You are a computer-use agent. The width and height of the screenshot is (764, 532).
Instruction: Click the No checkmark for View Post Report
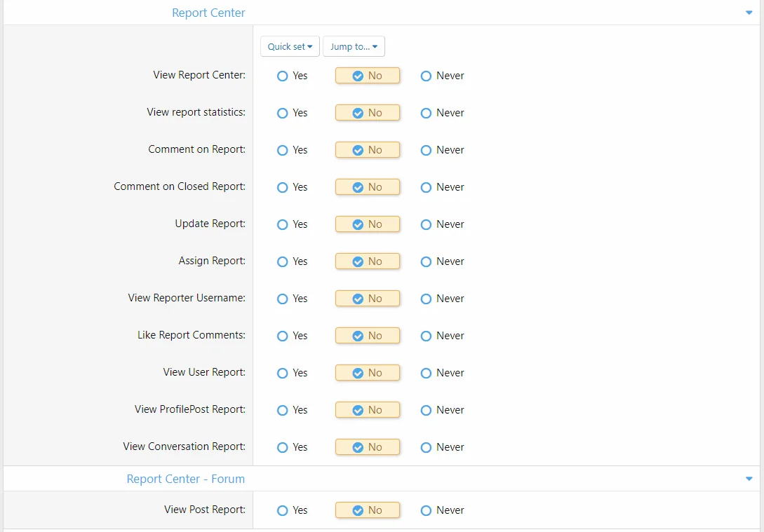(x=358, y=510)
